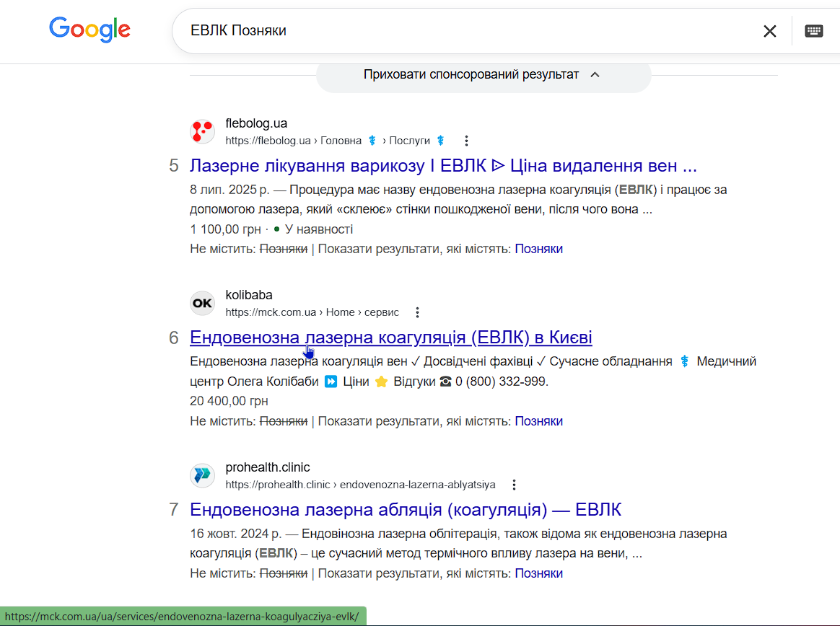840x626 pixels.
Task: Click the flebolog.ua site favicon
Action: pos(202,131)
